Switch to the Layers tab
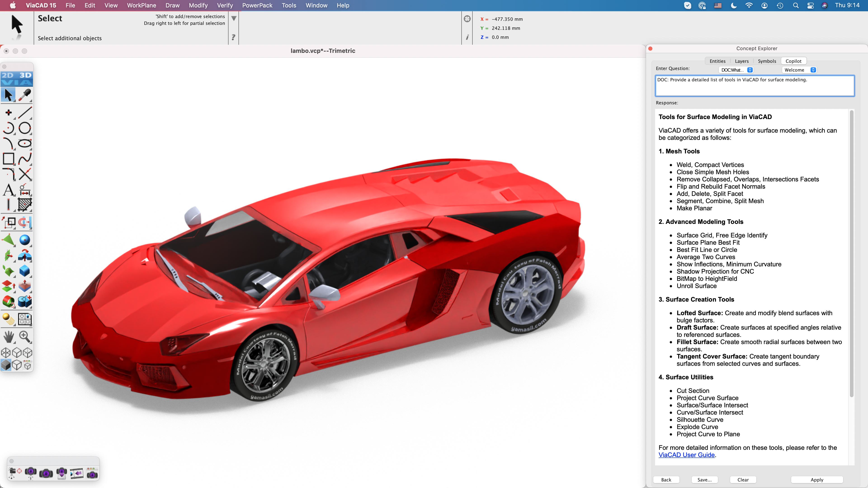The height and width of the screenshot is (488, 868). click(741, 61)
